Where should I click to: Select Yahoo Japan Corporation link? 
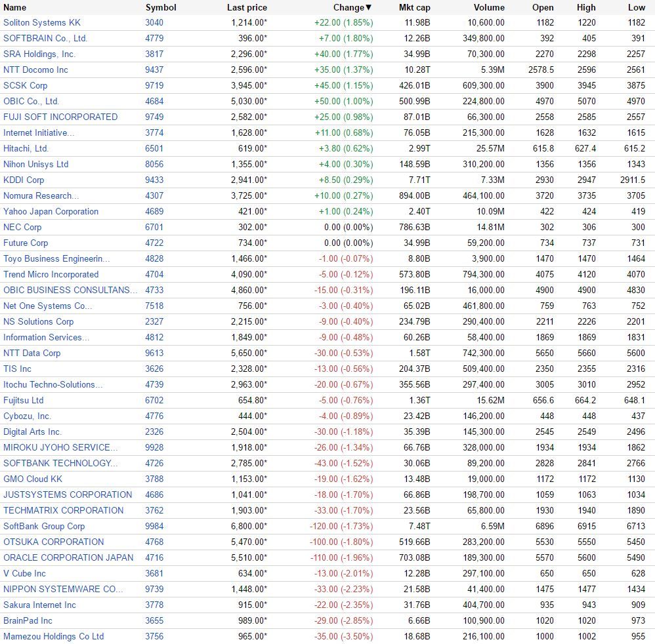[x=51, y=212]
